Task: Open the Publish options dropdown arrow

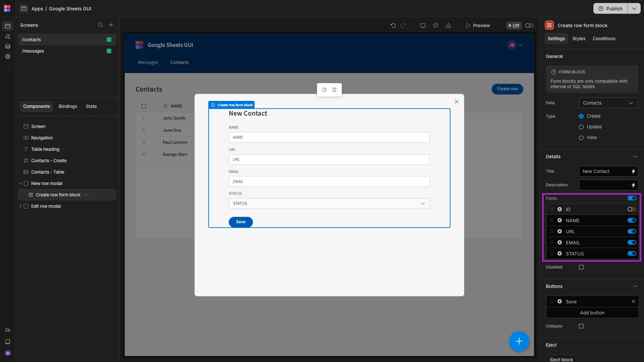Action: point(634,8)
